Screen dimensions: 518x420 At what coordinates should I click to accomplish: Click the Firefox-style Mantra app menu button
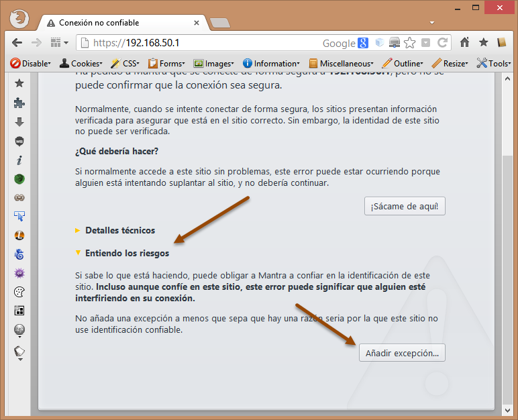(20, 17)
